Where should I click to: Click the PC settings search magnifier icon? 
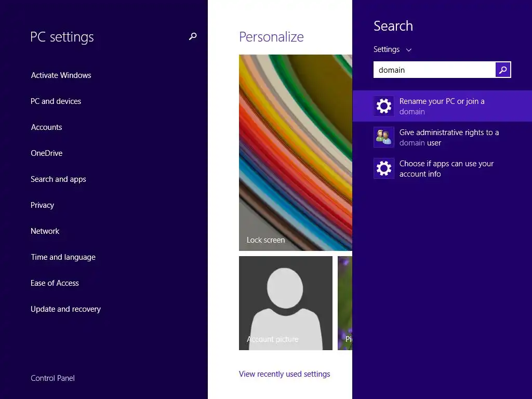pyautogui.click(x=193, y=36)
